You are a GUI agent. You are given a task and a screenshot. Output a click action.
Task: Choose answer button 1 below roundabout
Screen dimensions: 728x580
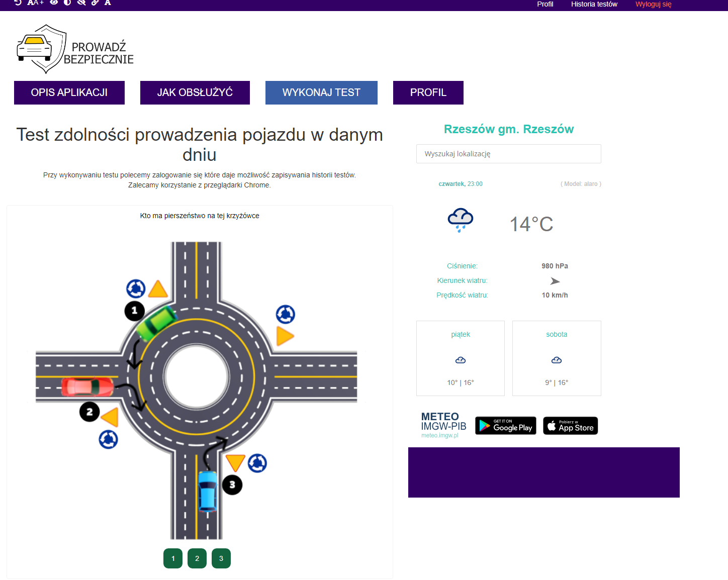pos(173,558)
